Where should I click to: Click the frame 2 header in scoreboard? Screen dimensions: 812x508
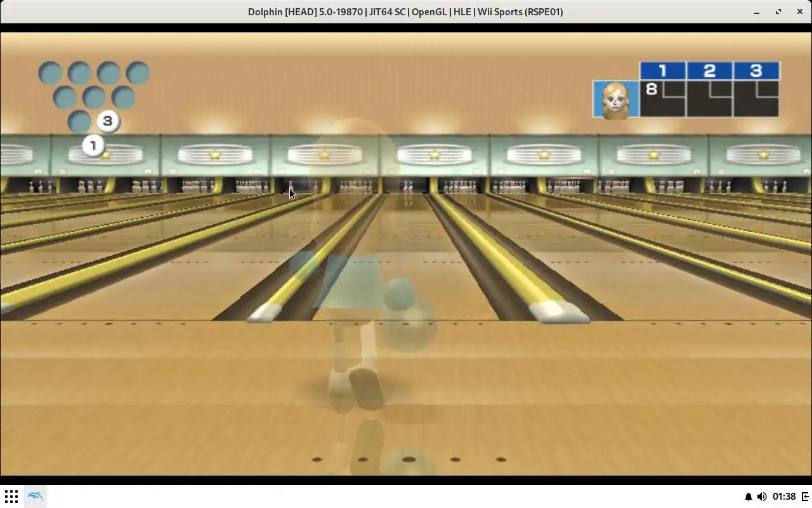coord(709,70)
